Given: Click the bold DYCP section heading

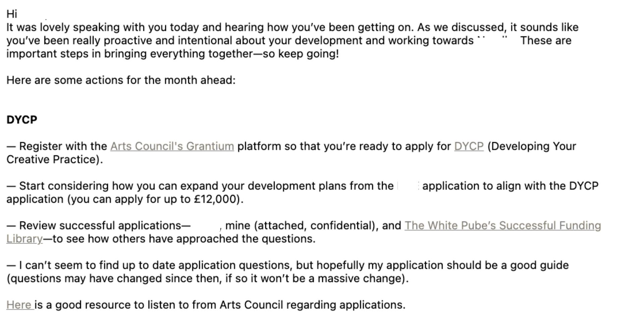Looking at the screenshot, I should tap(22, 120).
